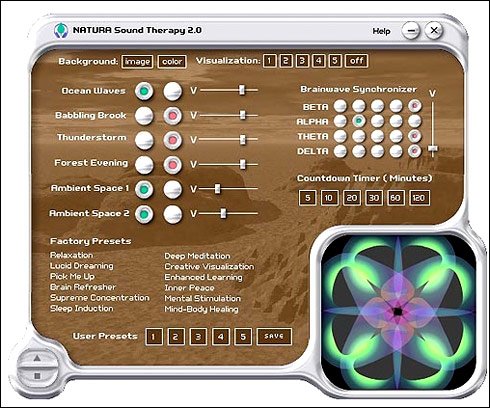Set countdown timer to 20 minutes

(352, 198)
